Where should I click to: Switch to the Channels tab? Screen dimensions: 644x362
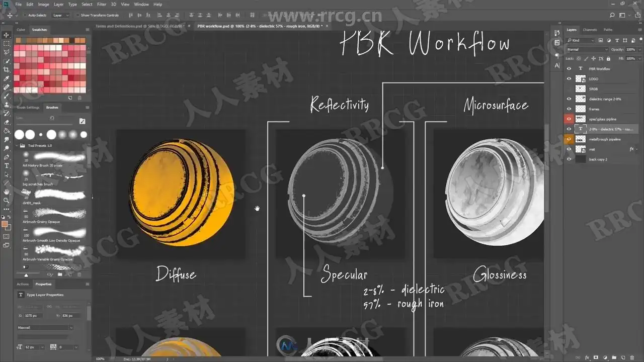pyautogui.click(x=590, y=30)
